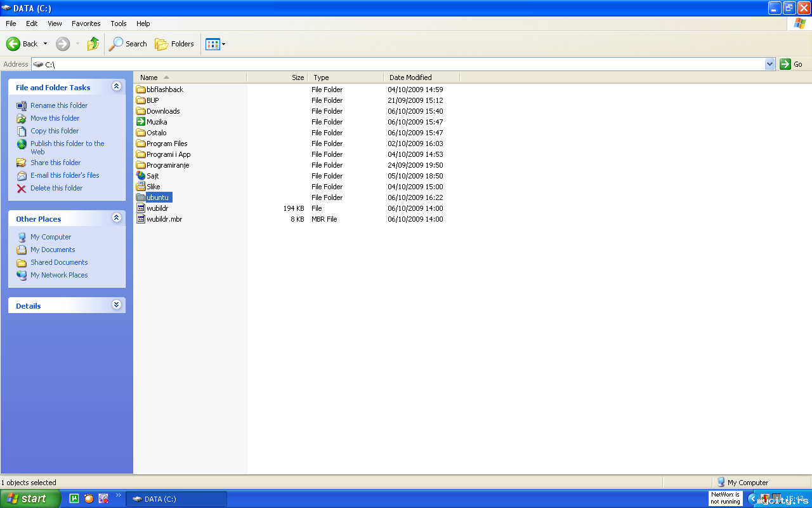Screen dimensions: 812x508
Task: Click the Slike folder icon
Action: pos(141,187)
